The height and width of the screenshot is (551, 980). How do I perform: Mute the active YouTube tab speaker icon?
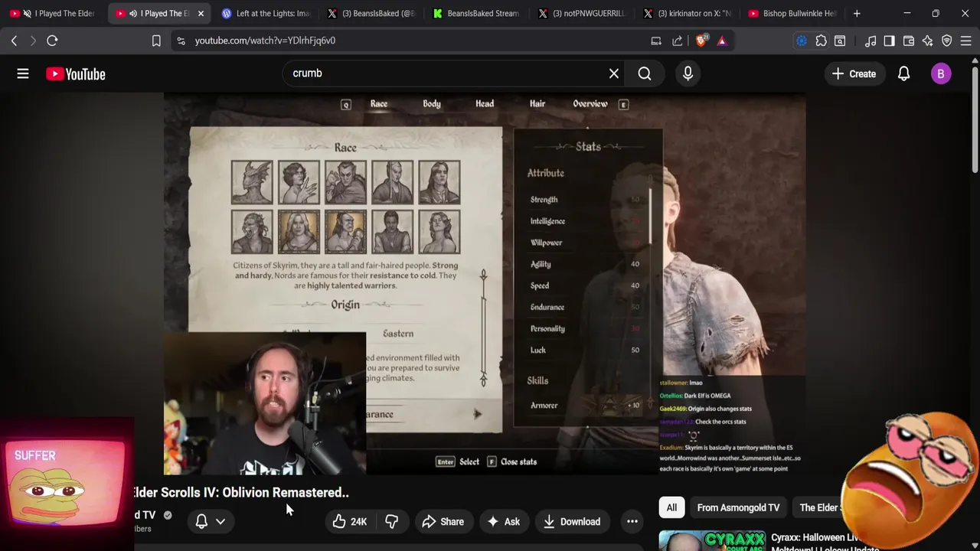132,13
